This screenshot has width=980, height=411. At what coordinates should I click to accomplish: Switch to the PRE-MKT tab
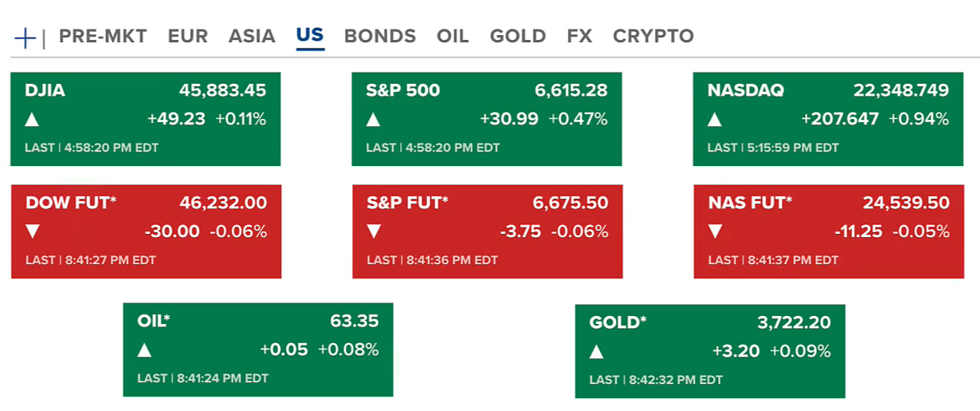coord(103,36)
